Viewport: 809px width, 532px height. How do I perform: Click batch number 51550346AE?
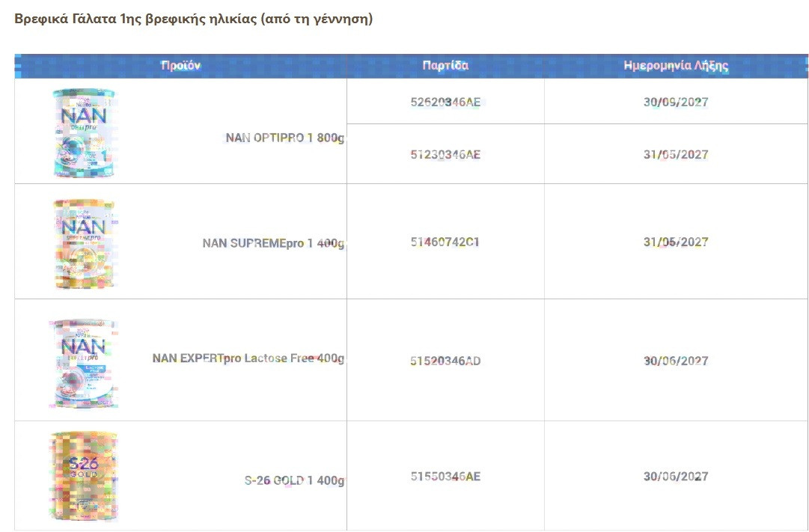coord(445,477)
